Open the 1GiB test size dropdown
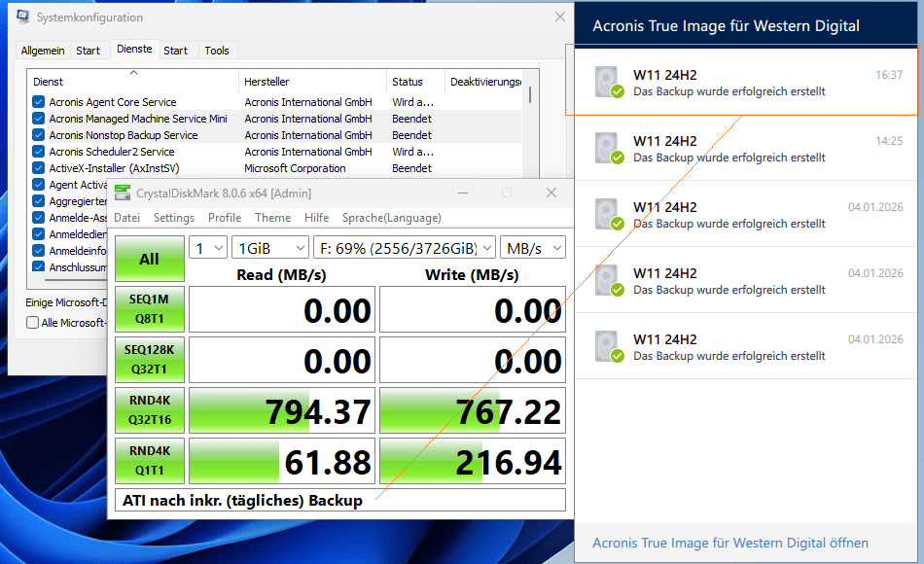Screen dimensions: 924x564 click(270, 248)
